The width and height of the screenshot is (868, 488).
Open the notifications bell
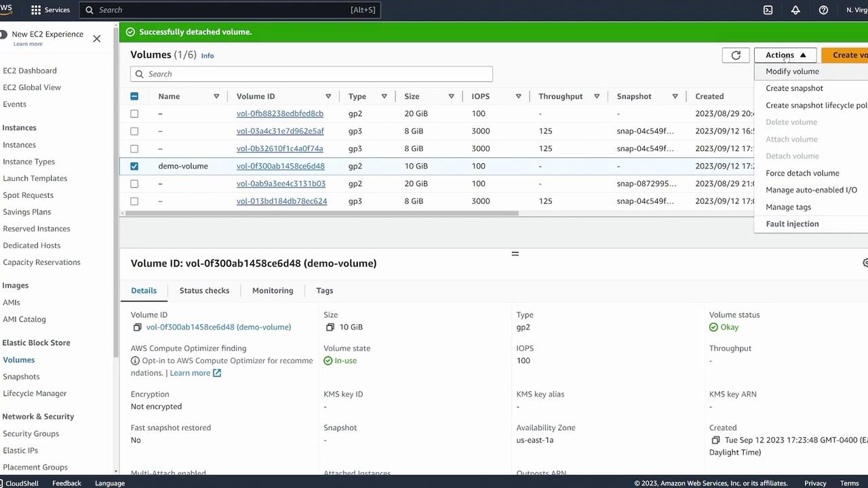tap(795, 10)
